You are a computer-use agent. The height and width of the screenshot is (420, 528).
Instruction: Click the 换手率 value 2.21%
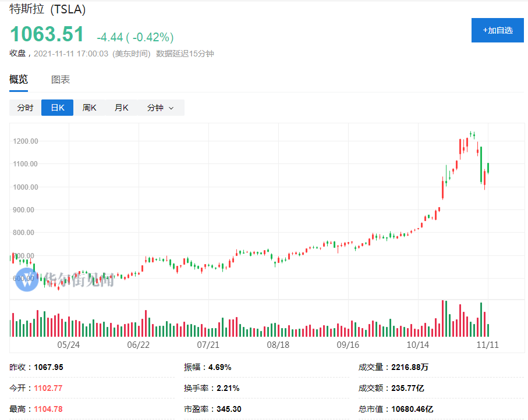[x=228, y=388]
